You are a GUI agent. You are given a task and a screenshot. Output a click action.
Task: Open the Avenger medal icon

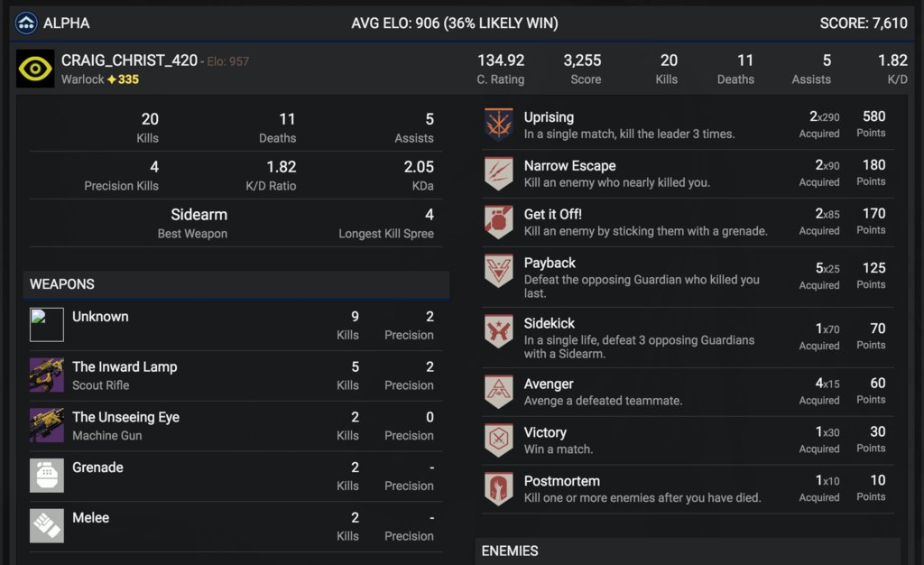[x=498, y=391]
